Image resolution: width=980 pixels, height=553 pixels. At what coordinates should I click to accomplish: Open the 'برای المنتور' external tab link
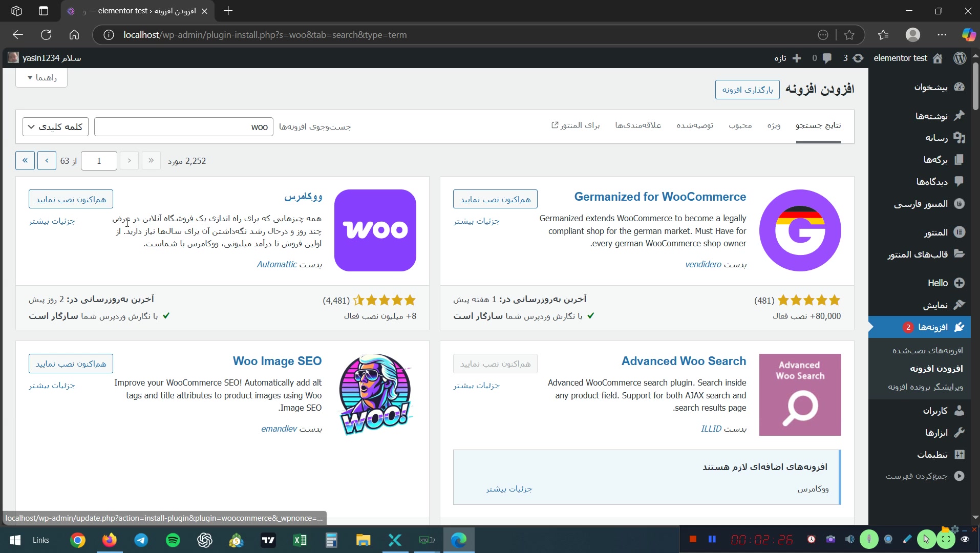click(576, 126)
